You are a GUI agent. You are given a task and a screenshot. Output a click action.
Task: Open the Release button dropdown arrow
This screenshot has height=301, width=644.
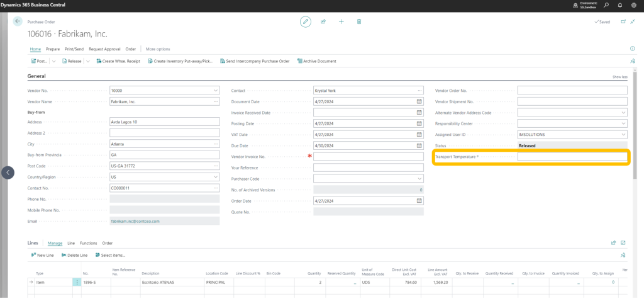click(x=87, y=61)
